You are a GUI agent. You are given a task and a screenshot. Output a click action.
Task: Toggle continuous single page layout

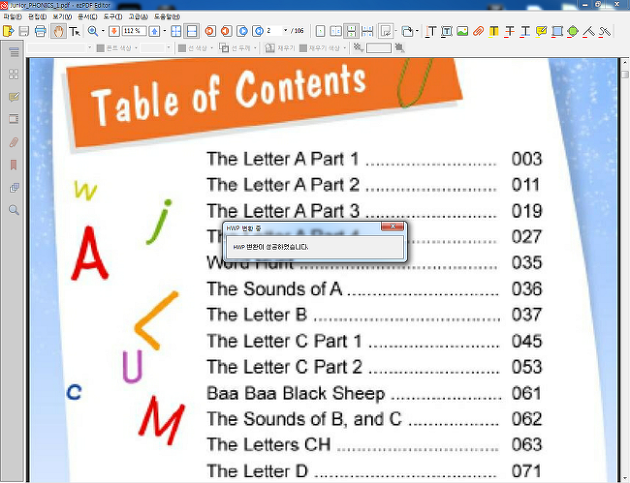[351, 31]
